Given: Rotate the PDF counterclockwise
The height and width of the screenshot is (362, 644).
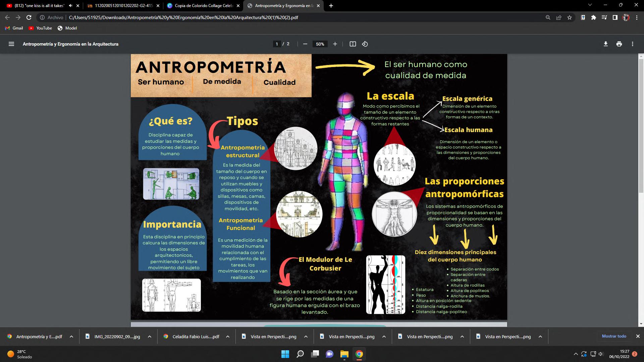Looking at the screenshot, I should tap(365, 44).
